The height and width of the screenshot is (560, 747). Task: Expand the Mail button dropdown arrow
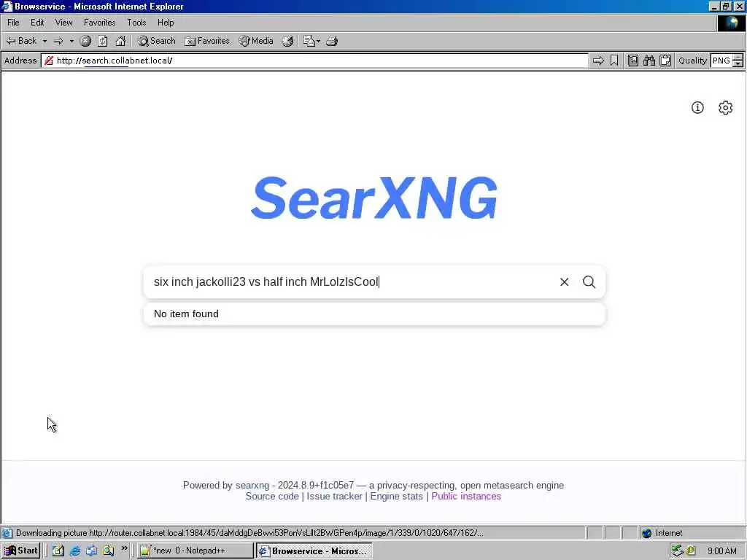(x=318, y=41)
